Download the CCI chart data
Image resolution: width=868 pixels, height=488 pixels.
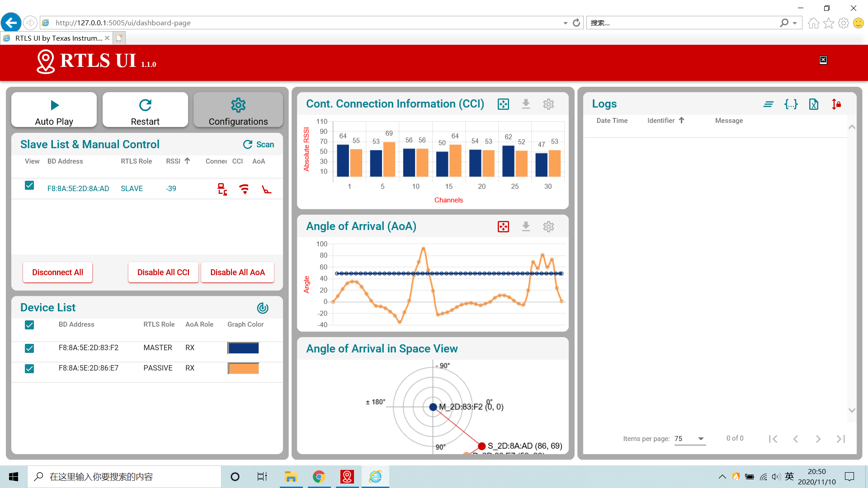(526, 104)
